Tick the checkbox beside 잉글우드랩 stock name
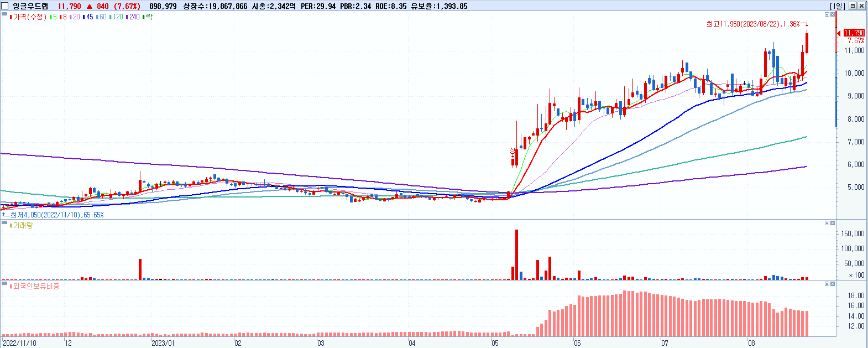The width and height of the screenshot is (868, 348). [x=5, y=6]
